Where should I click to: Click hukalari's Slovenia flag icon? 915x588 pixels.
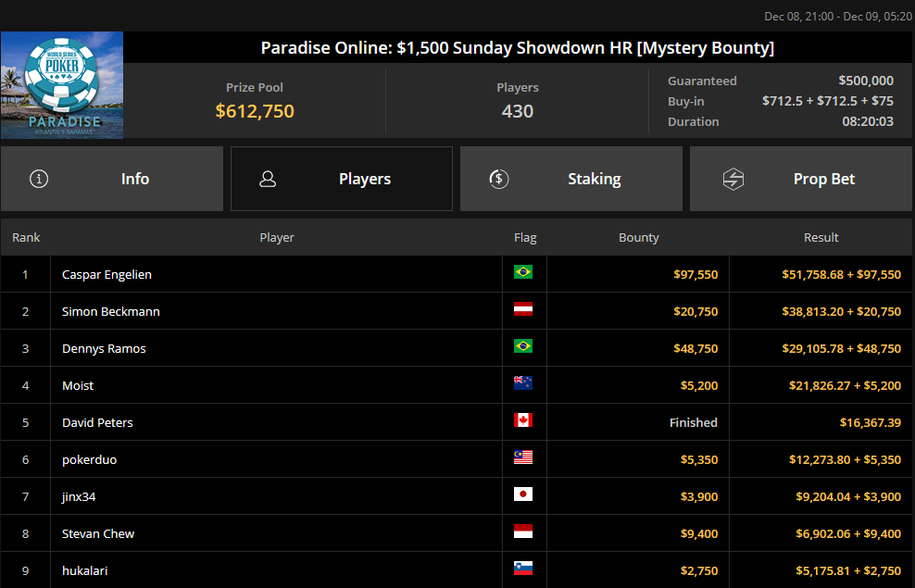coord(523,569)
